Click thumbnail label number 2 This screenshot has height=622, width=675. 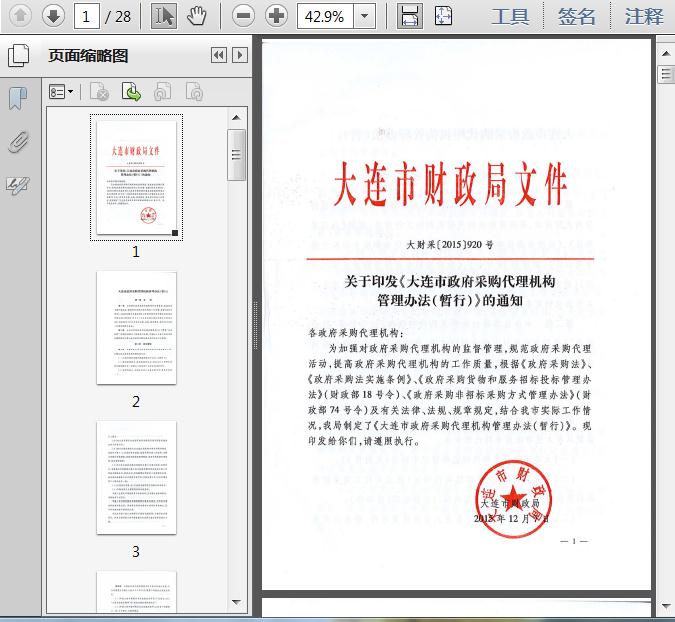136,402
